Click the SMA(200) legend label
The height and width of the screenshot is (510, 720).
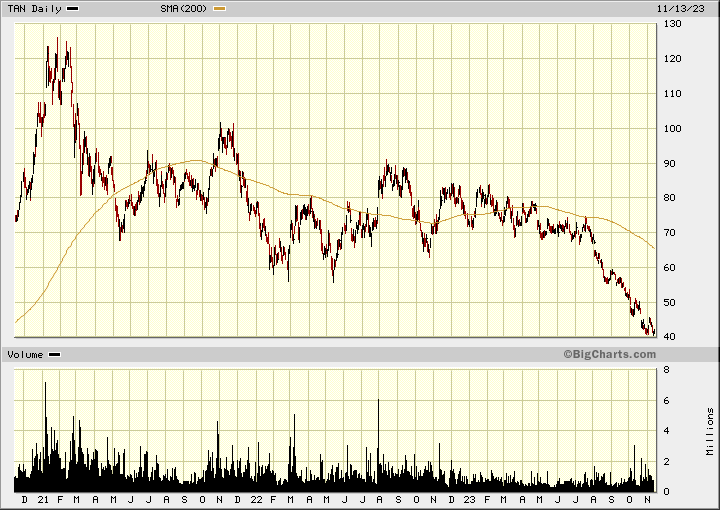[184, 9]
